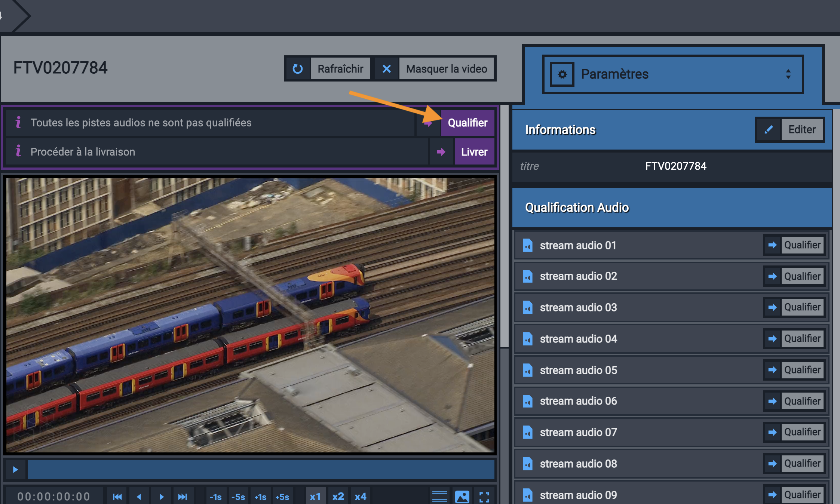This screenshot has width=840, height=504.
Task: Click the horizontal lines icon in player
Action: click(x=440, y=497)
